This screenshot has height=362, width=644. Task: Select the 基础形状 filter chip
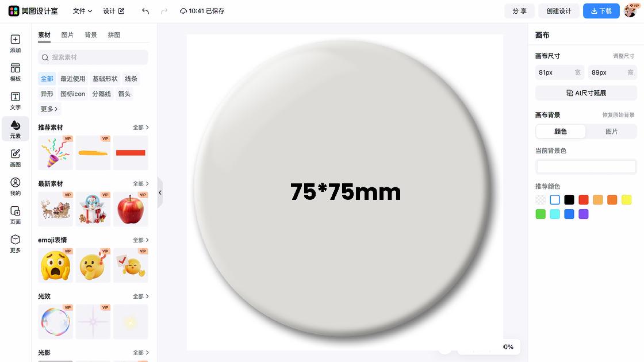tap(105, 78)
